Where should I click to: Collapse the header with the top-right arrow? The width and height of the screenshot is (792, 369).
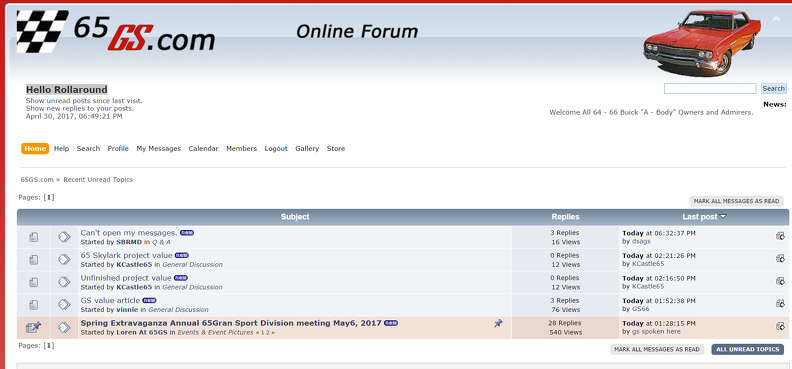pyautogui.click(x=776, y=20)
